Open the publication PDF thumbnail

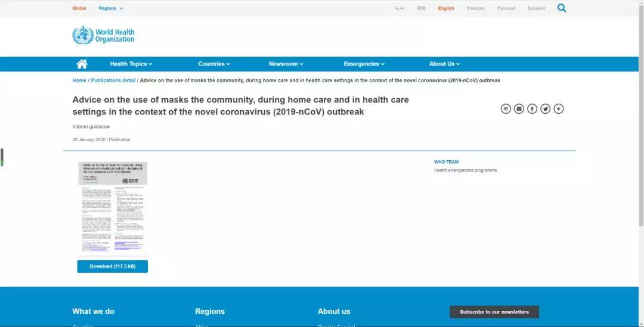tap(113, 208)
